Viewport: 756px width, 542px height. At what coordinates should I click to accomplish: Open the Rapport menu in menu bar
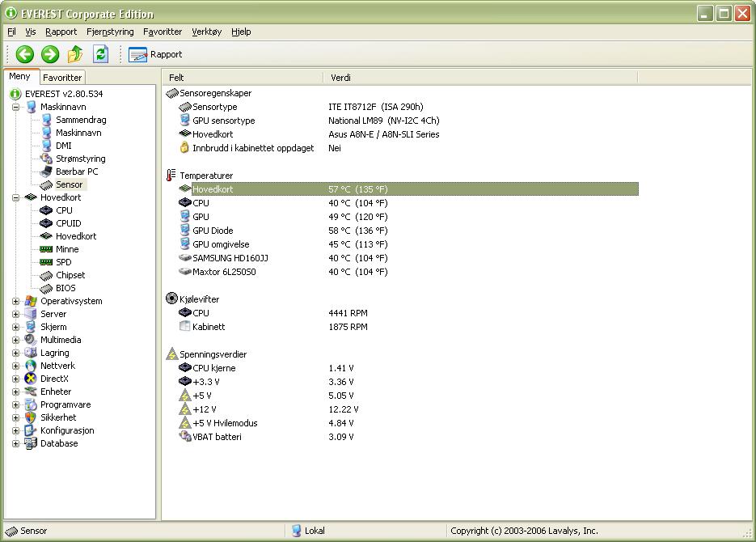(61, 32)
